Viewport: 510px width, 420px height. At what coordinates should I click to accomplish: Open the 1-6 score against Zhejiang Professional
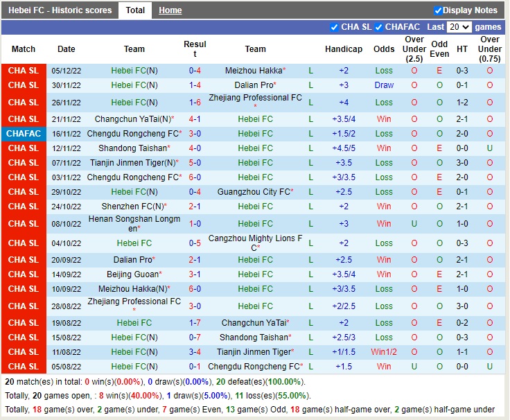point(195,103)
